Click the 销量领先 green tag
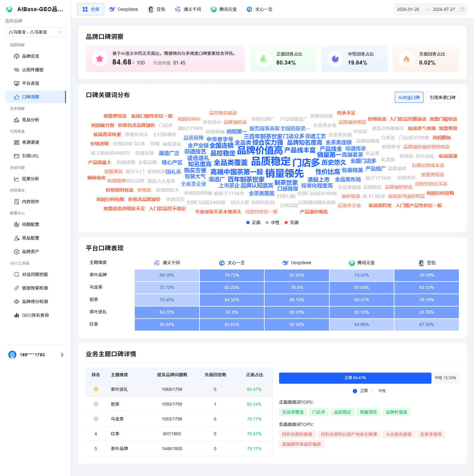474x476 pixels. coord(369,412)
